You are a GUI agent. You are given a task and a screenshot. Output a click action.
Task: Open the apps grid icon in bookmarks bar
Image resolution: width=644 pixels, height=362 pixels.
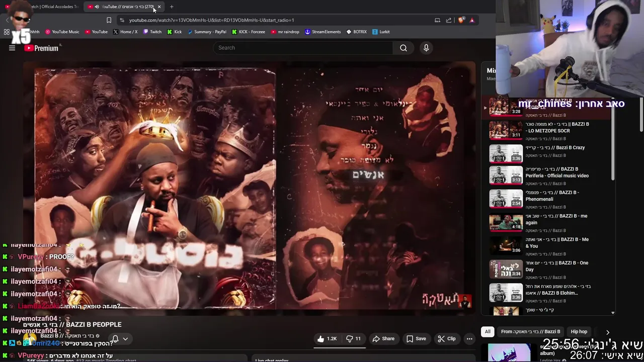(7, 32)
